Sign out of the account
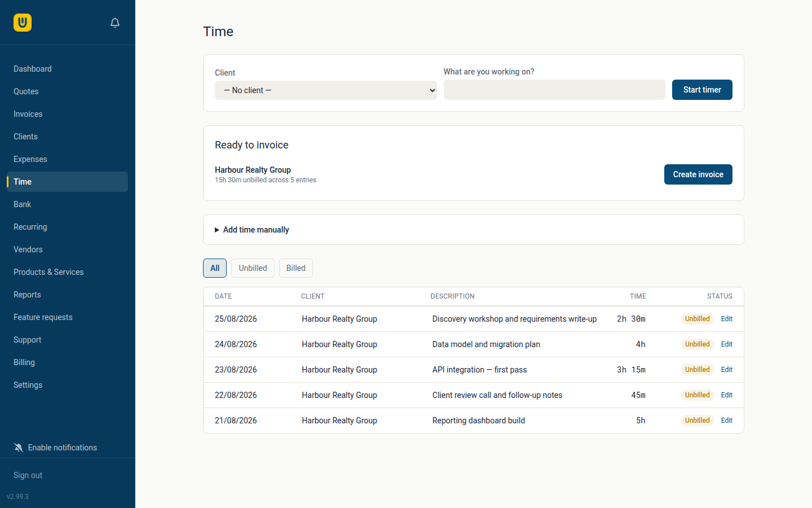Image resolution: width=812 pixels, height=508 pixels. tap(28, 475)
